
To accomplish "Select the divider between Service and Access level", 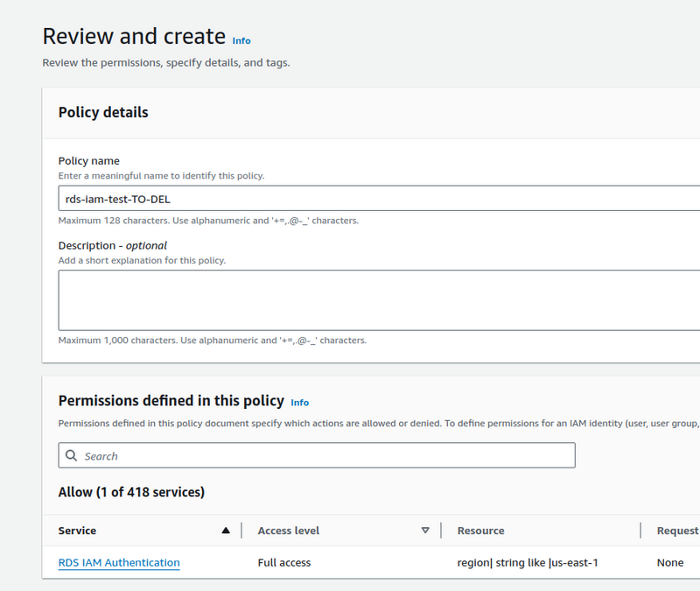I will click(x=241, y=531).
